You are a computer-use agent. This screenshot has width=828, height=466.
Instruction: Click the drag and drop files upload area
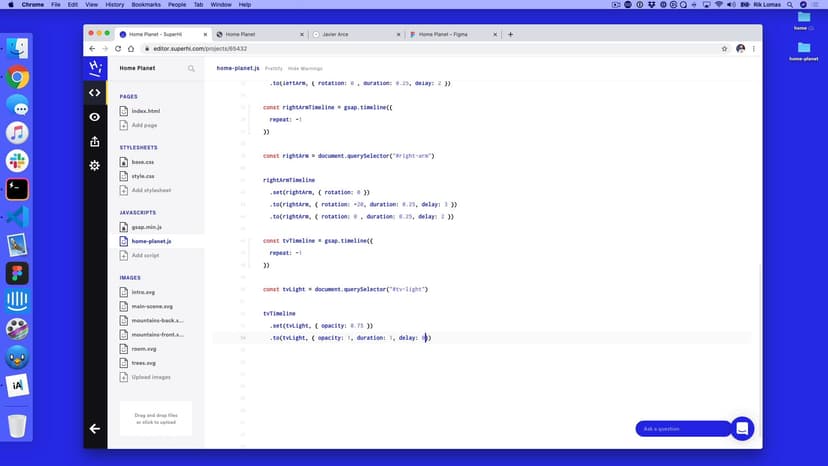point(155,417)
